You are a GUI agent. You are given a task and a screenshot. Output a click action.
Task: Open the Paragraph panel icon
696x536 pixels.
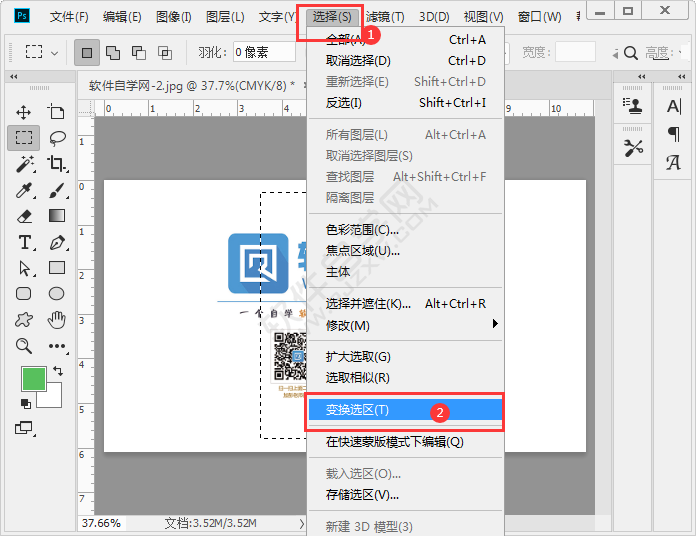[674, 134]
